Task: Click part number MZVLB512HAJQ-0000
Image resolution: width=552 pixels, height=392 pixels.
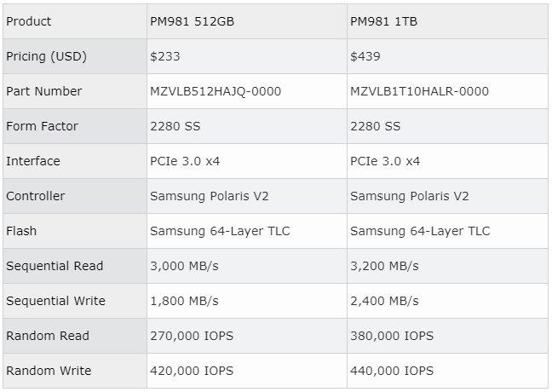Action: (216, 91)
